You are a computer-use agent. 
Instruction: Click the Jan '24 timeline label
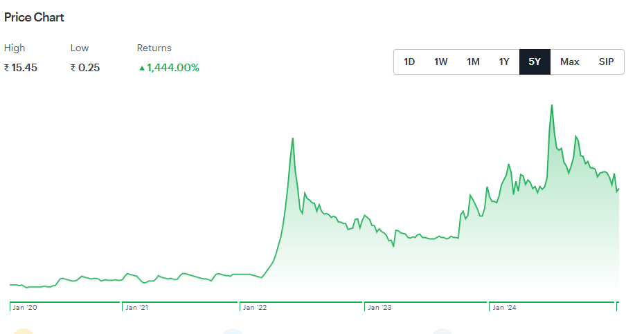(503, 308)
